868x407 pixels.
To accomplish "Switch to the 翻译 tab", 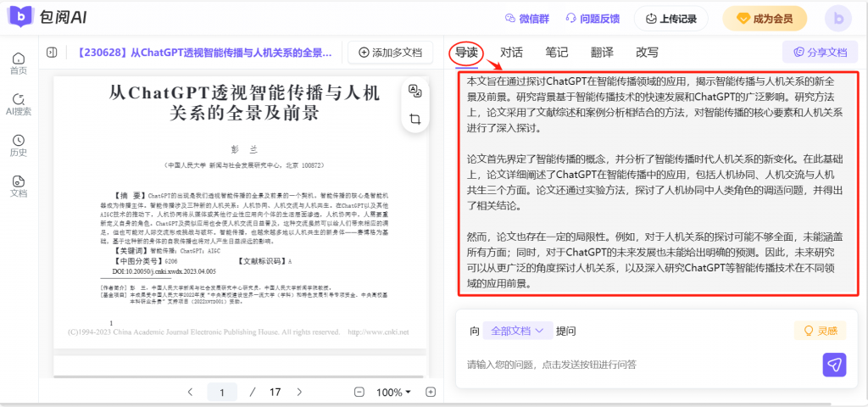I will (x=602, y=53).
